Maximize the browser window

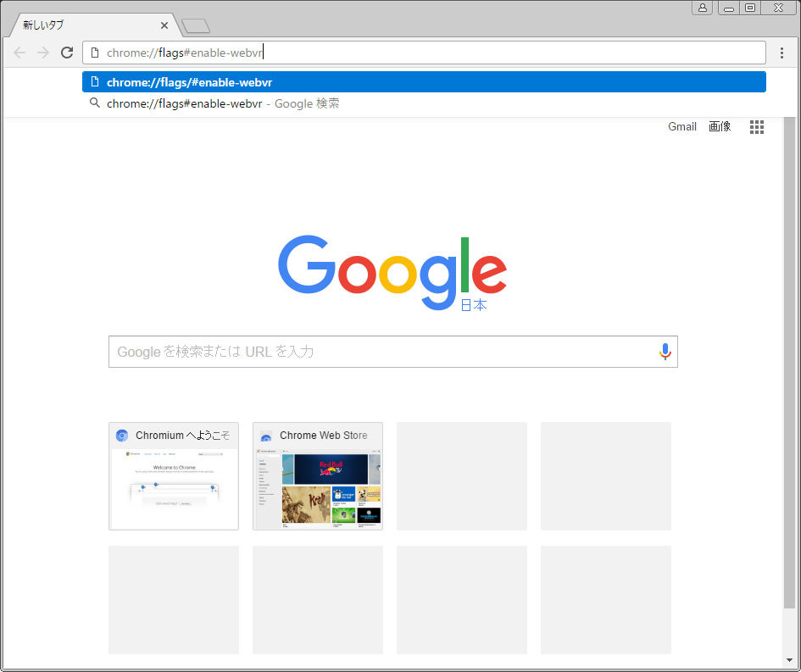pyautogui.click(x=750, y=8)
